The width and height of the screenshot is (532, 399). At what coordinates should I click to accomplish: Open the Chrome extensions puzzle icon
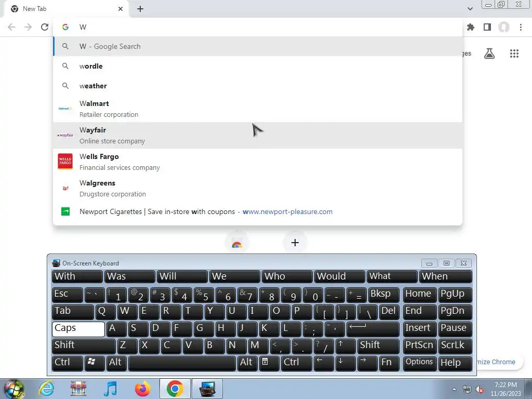[x=471, y=27]
